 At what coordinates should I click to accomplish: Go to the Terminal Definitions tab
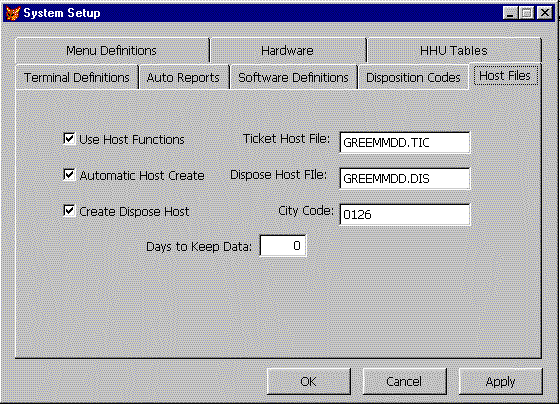77,77
